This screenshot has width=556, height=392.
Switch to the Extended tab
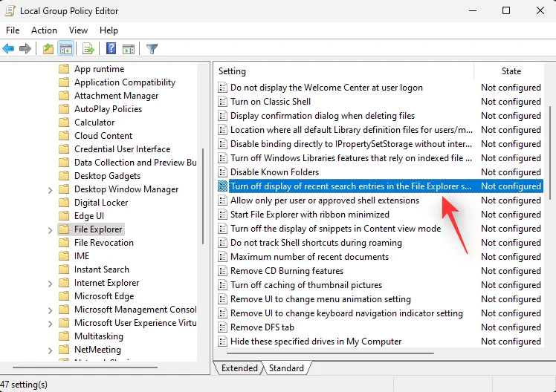point(239,368)
